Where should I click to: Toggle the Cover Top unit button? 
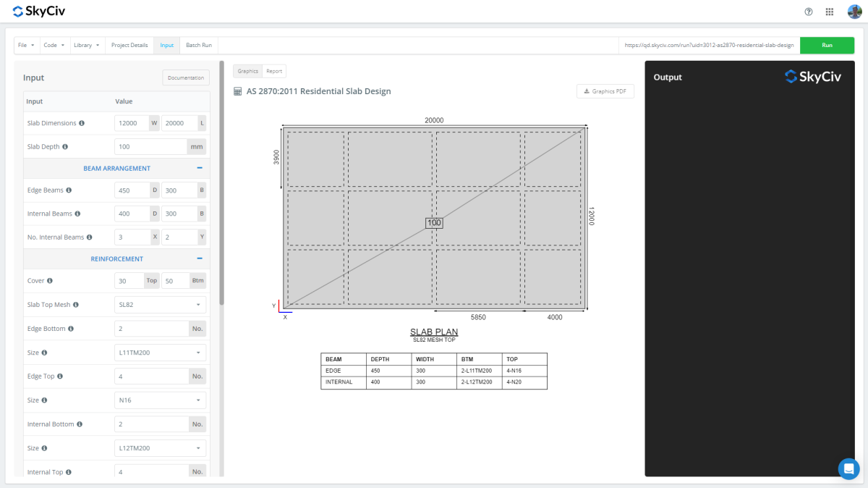pyautogui.click(x=152, y=280)
